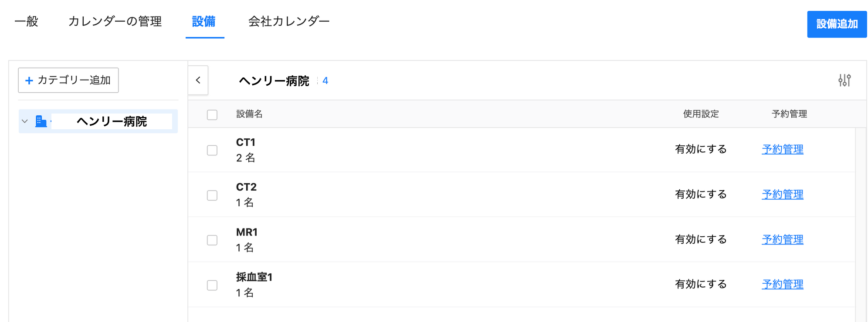Check the box for CT1
This screenshot has width=868, height=322.
[212, 150]
